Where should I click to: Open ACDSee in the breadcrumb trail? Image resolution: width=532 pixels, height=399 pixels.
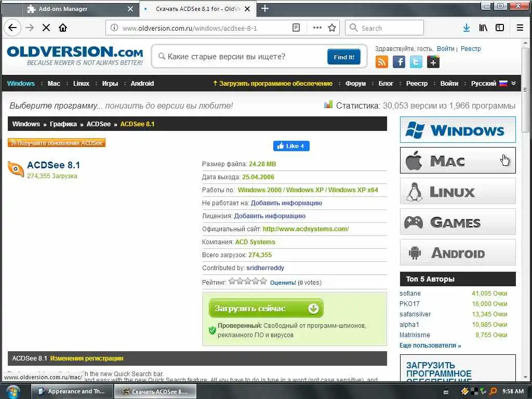(98, 124)
